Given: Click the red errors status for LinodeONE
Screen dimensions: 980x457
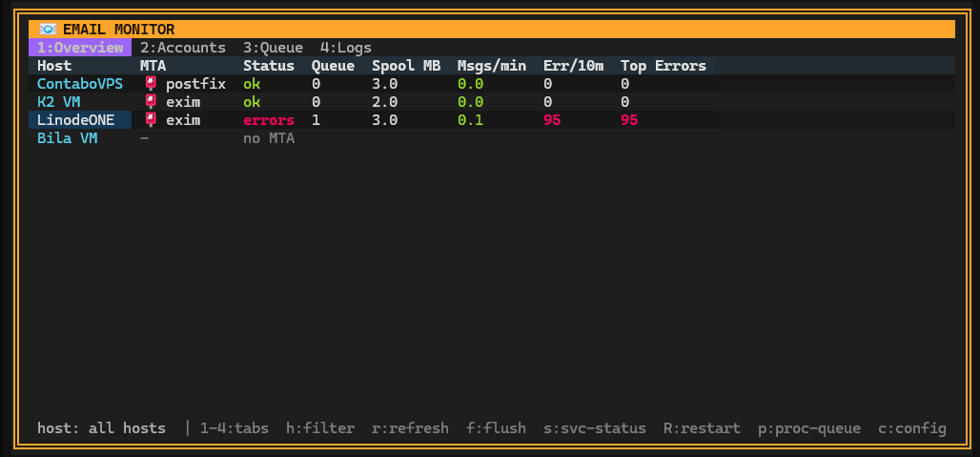Looking at the screenshot, I should pyautogui.click(x=269, y=120).
